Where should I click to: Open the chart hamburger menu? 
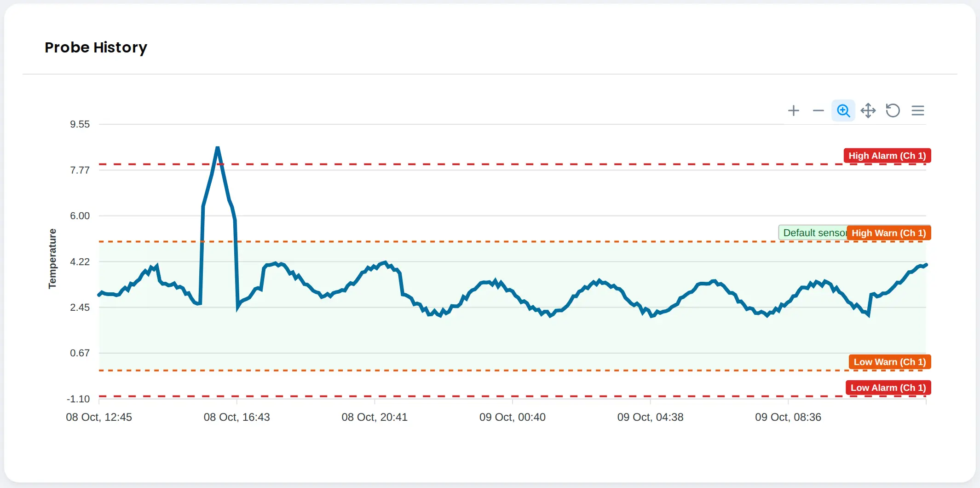[918, 110]
